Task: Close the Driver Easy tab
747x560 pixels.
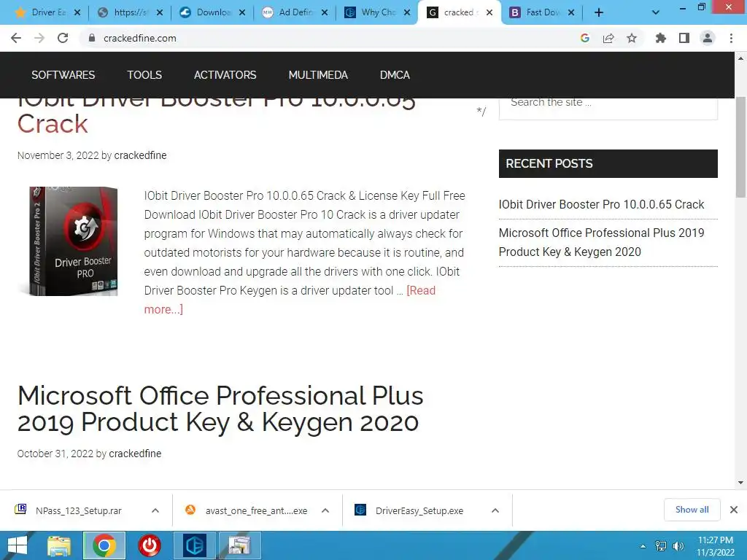Action: [x=77, y=12]
